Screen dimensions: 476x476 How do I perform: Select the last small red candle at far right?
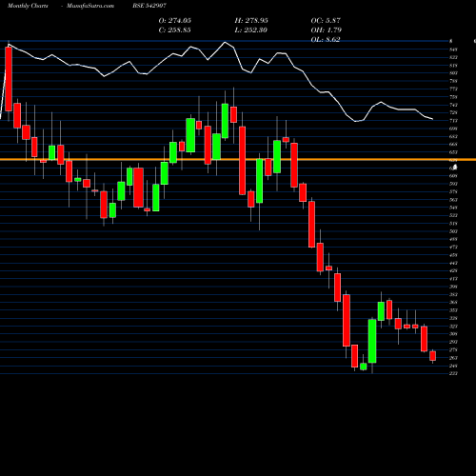[x=432, y=356]
